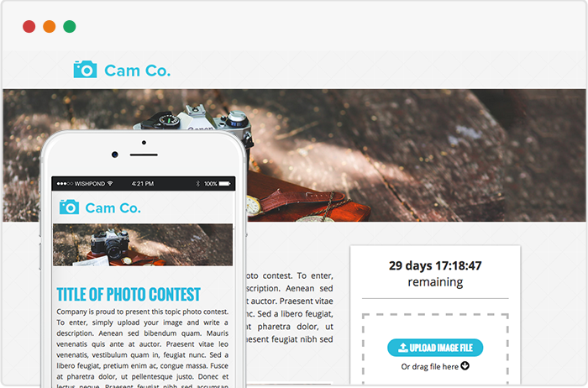
Task: Click the Bluetooth icon in phone status bar
Action: tap(198, 184)
